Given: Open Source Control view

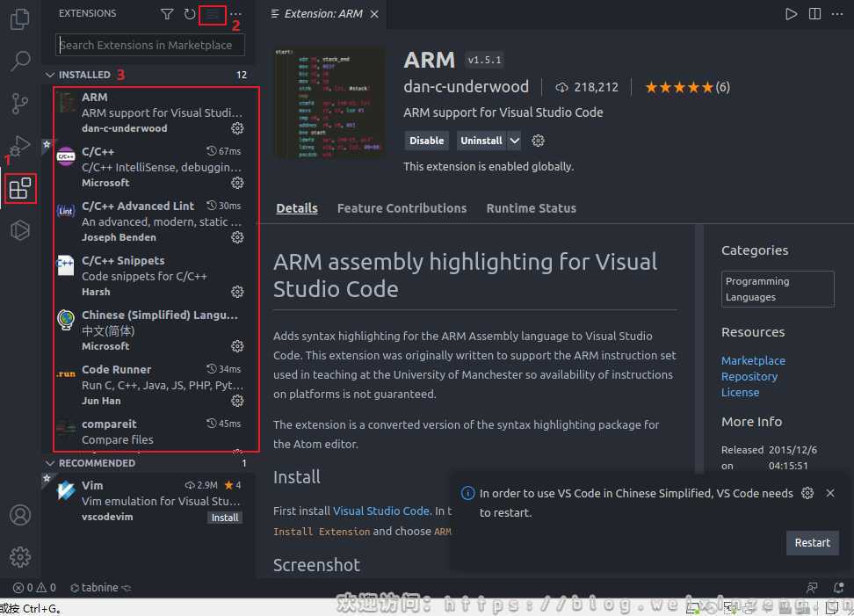Looking at the screenshot, I should click(19, 104).
